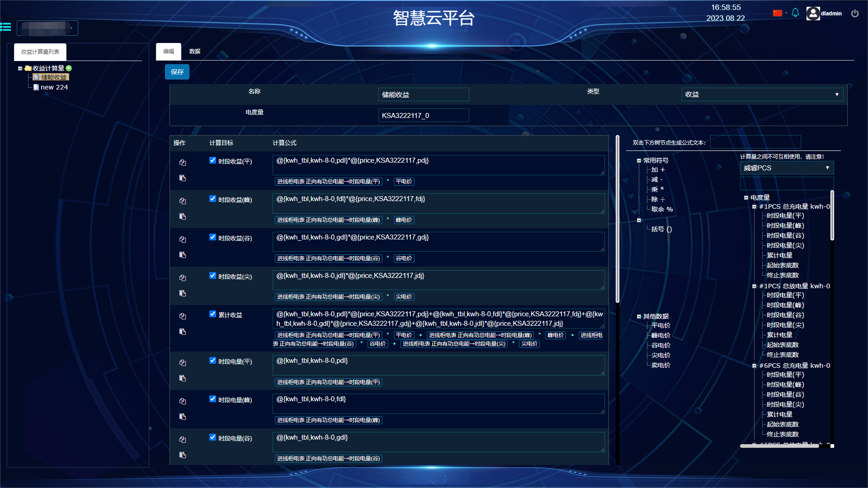The image size is (868, 488).
Task: Click the paste icon for 时段收益(峰) row
Action: 183,216
